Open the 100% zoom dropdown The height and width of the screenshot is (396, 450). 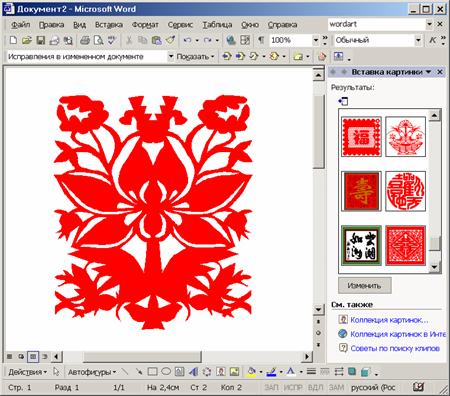coord(316,40)
